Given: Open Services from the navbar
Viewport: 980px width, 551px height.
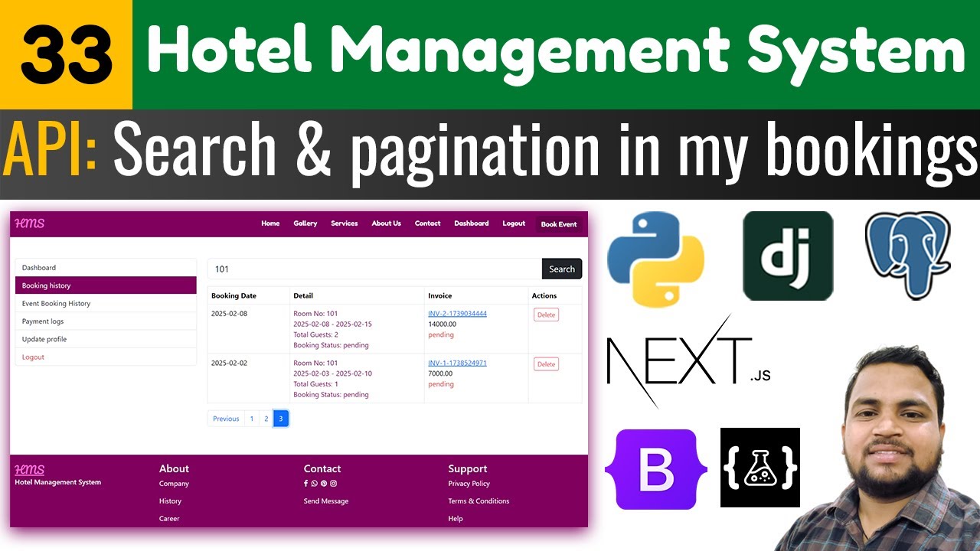Looking at the screenshot, I should tap(345, 223).
